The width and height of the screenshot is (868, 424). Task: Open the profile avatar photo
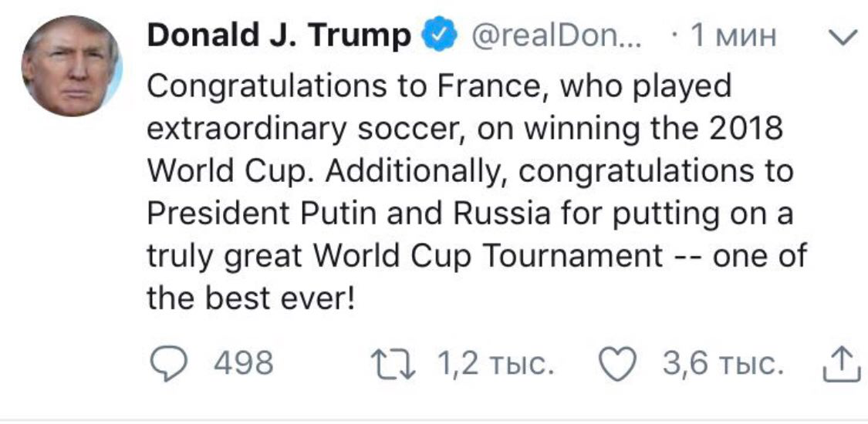coord(72,65)
